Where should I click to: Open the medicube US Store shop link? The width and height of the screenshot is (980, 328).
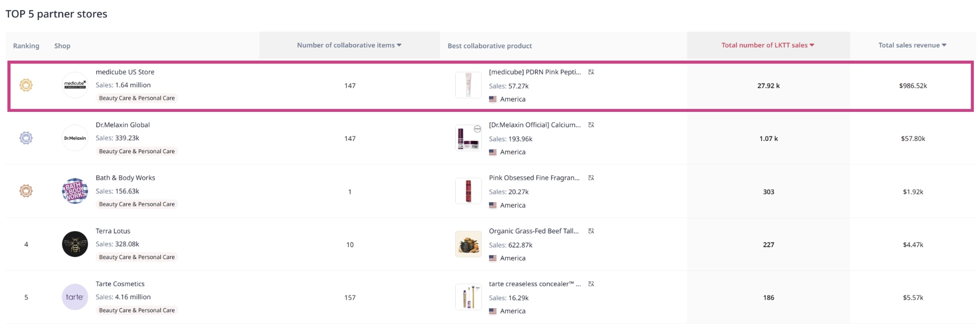coord(125,72)
